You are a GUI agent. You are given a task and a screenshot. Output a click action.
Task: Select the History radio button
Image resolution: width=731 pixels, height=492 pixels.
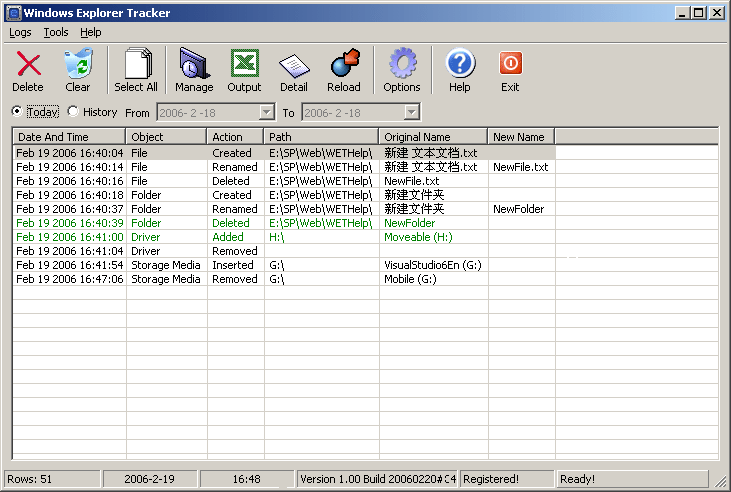72,111
